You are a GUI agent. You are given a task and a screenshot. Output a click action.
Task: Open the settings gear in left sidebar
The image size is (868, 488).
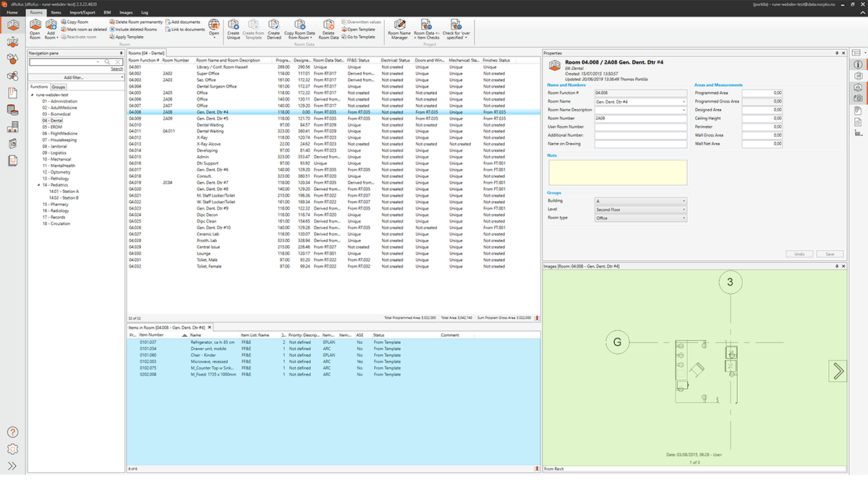coord(12,449)
